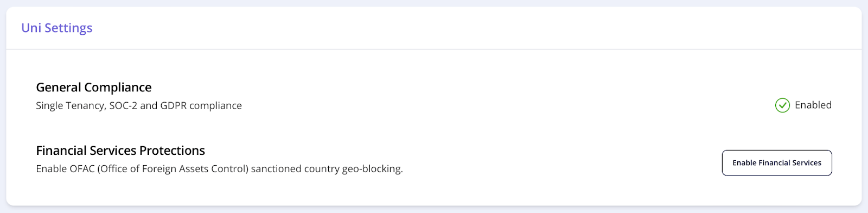
Task: Click the Enabled status label
Action: 813,105
